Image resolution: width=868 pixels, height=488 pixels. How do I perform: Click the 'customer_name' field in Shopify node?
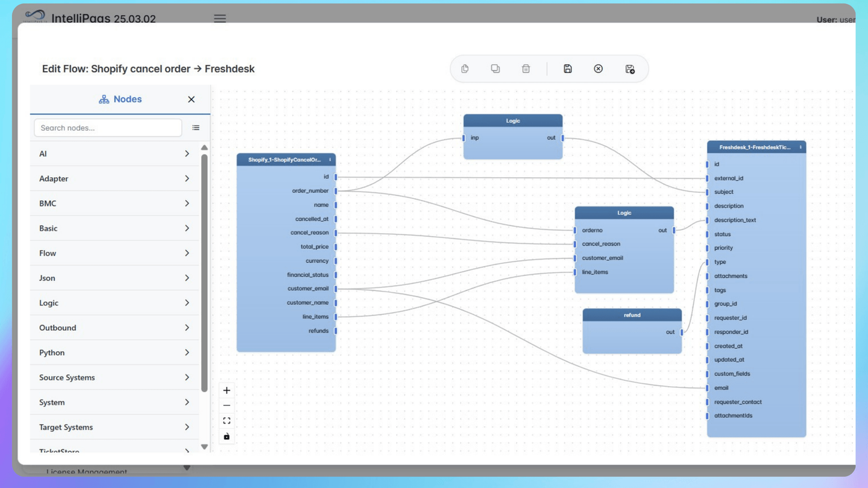(308, 302)
